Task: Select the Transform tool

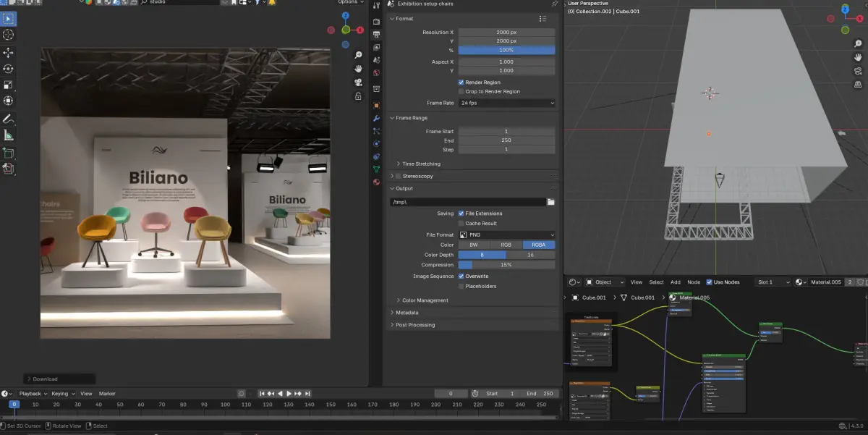Action: (8, 101)
